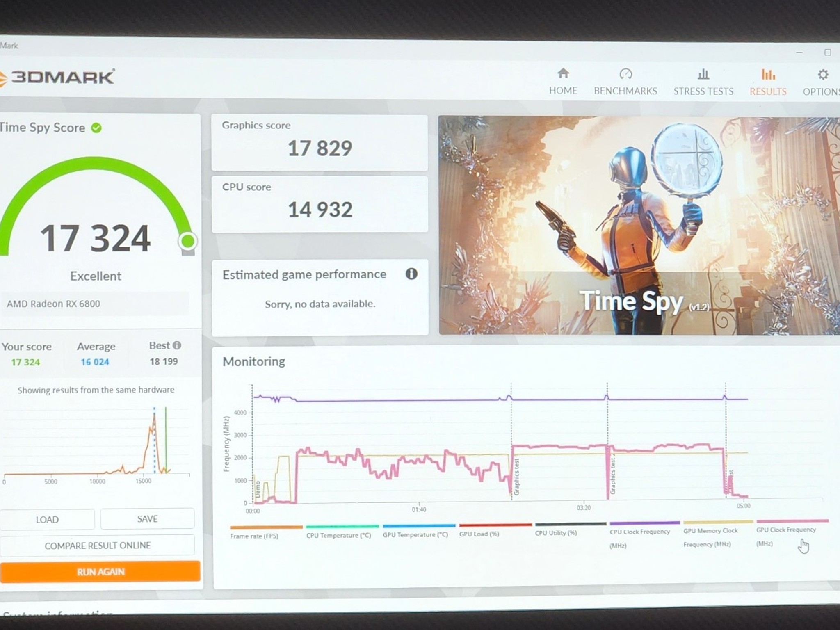Click the RUN AGAIN button

pyautogui.click(x=100, y=572)
